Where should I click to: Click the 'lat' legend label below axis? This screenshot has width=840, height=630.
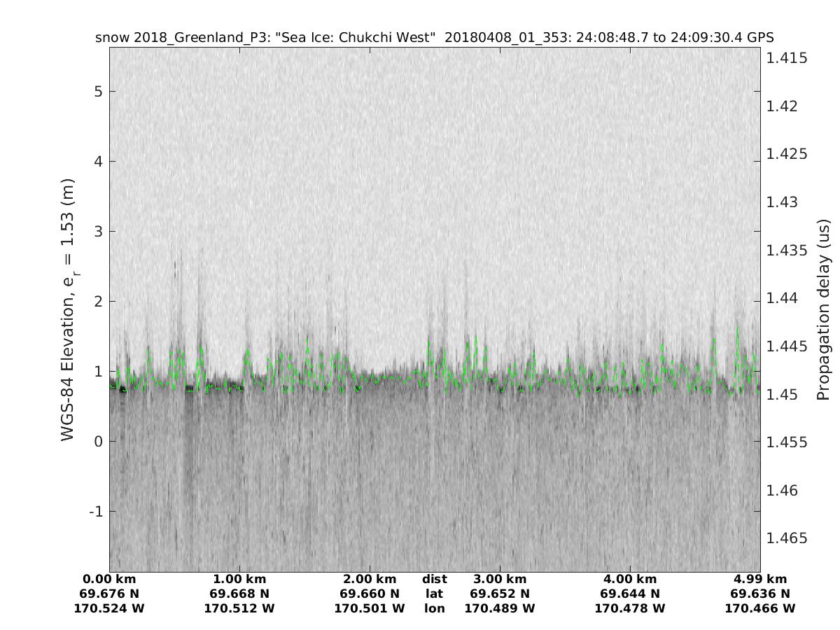pyautogui.click(x=435, y=594)
